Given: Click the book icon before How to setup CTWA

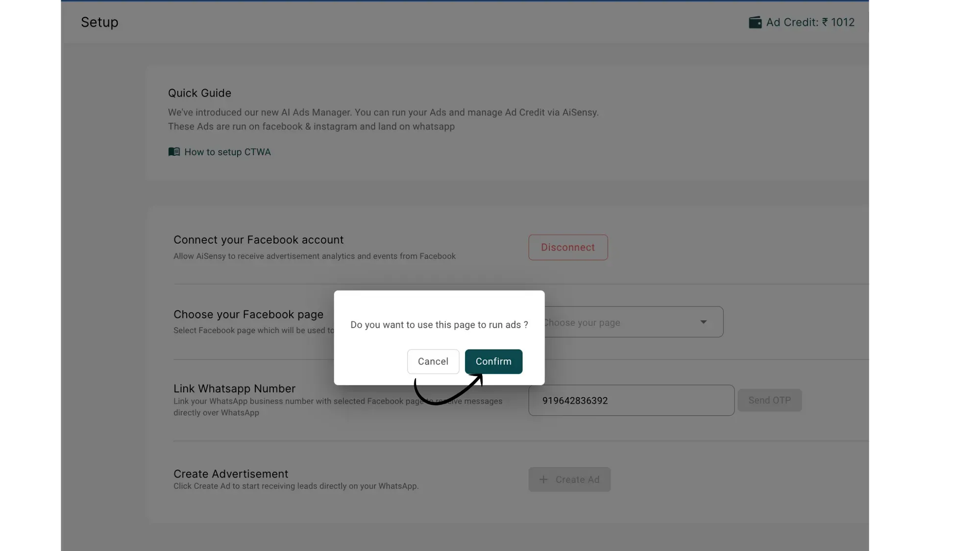Looking at the screenshot, I should 174,152.
